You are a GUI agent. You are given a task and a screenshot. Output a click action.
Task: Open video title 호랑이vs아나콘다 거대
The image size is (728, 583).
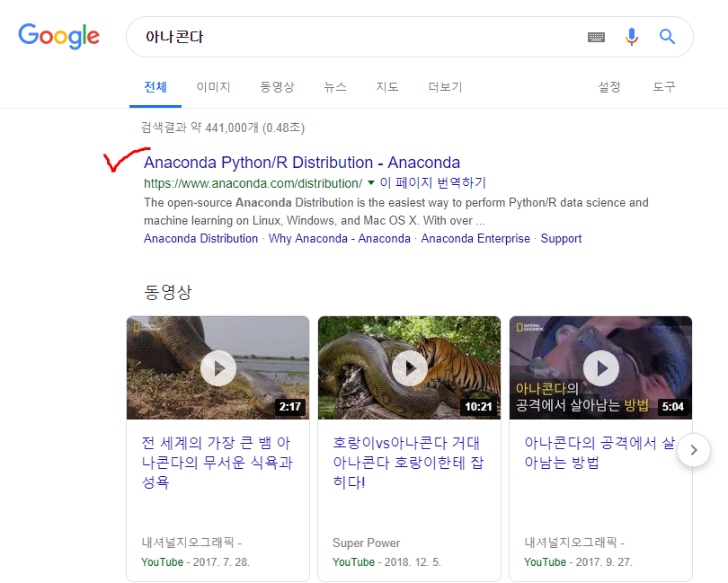click(408, 463)
